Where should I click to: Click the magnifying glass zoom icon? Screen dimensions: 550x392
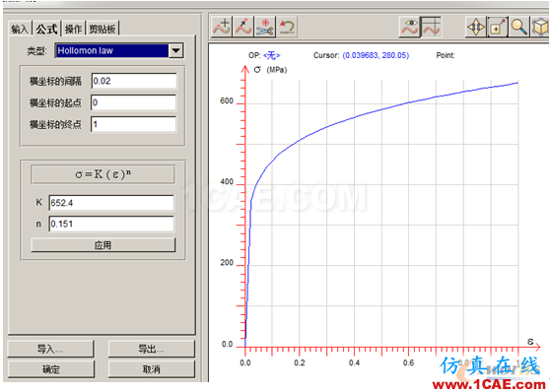519,27
